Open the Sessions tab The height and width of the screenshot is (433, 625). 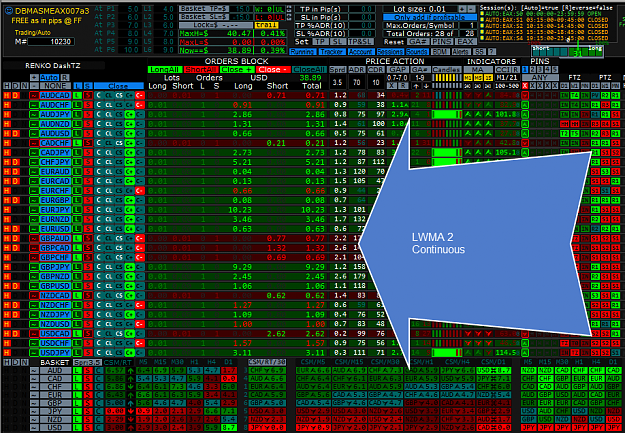390,52
